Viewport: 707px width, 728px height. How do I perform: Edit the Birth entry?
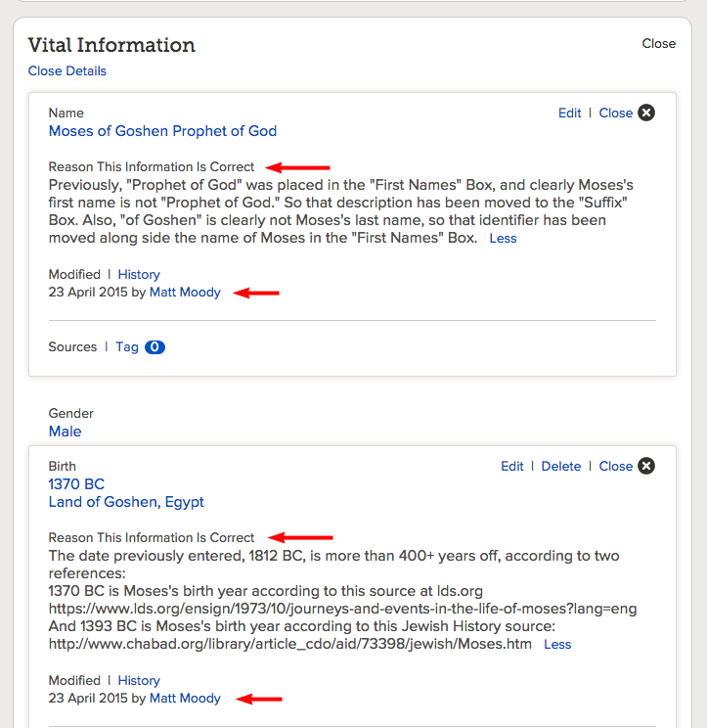point(512,466)
